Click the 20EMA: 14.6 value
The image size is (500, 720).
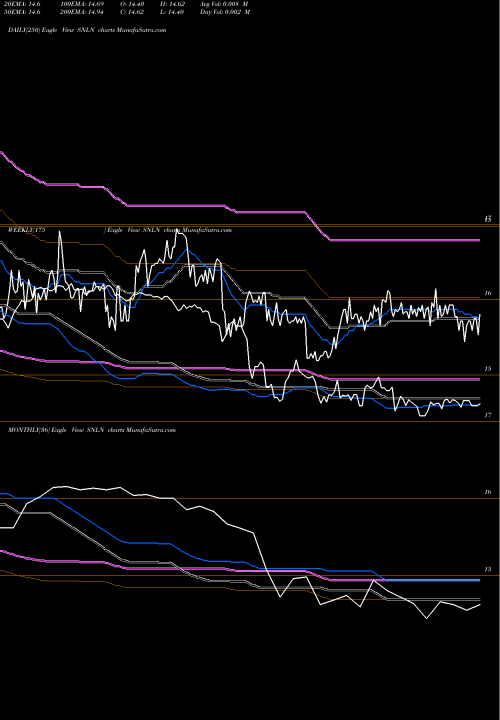point(22,4)
